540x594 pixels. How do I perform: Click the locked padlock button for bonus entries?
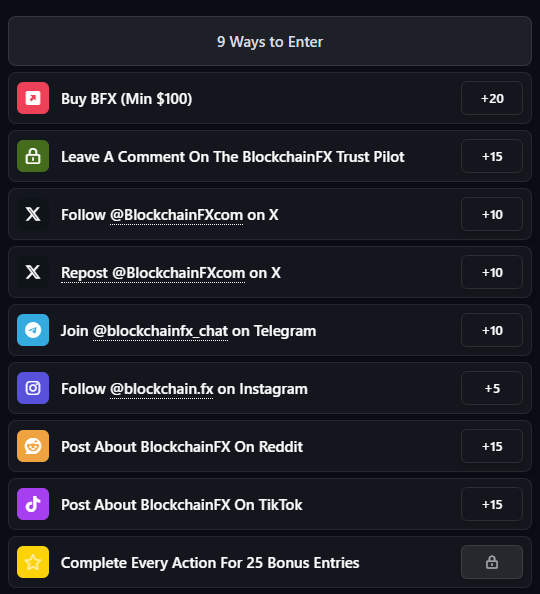tap(492, 562)
